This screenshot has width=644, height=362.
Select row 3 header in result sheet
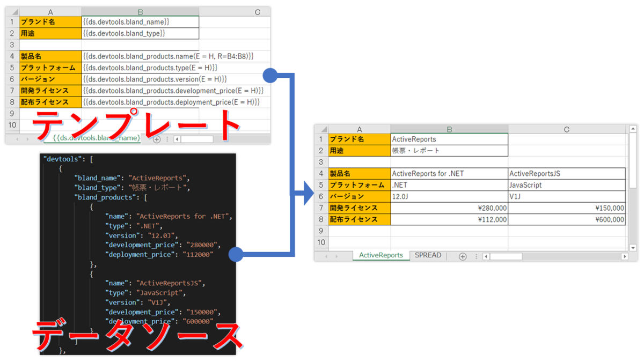tap(321, 162)
